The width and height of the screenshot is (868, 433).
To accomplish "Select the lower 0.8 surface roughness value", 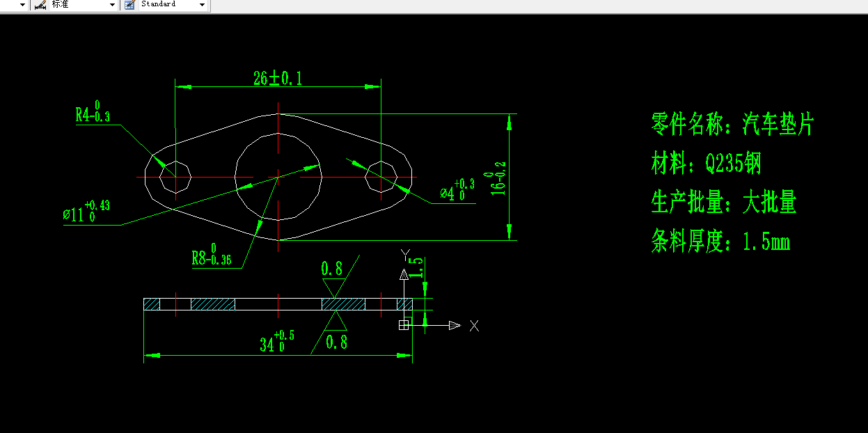I will click(336, 342).
